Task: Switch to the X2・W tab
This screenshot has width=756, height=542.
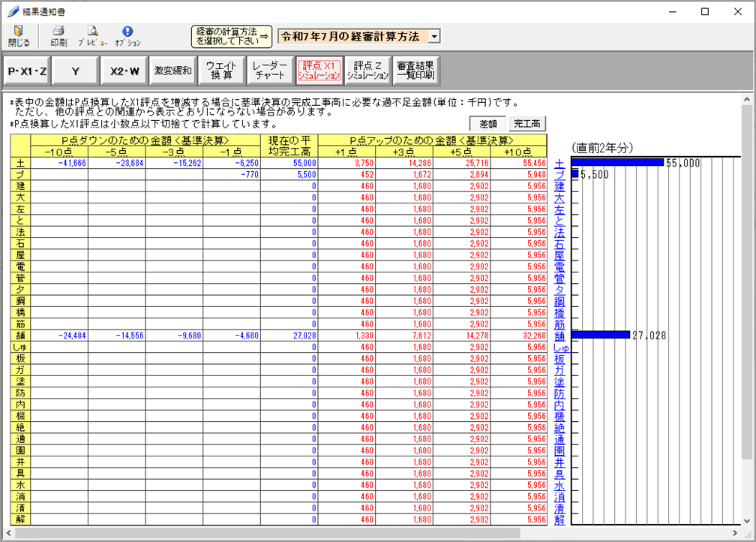Action: [124, 71]
